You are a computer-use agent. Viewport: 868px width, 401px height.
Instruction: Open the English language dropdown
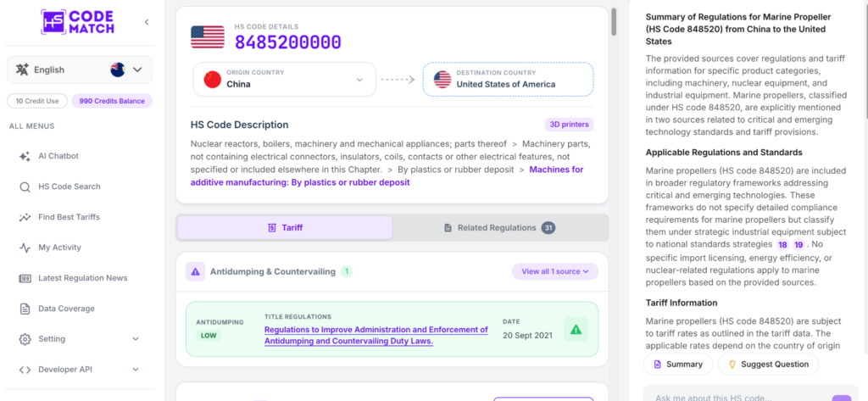pos(80,70)
